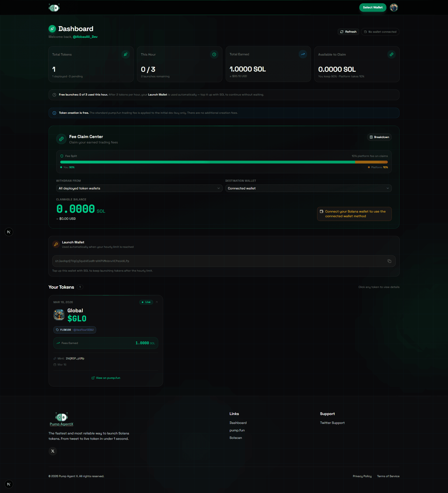Open the Terms of Service link

pyautogui.click(x=388, y=476)
